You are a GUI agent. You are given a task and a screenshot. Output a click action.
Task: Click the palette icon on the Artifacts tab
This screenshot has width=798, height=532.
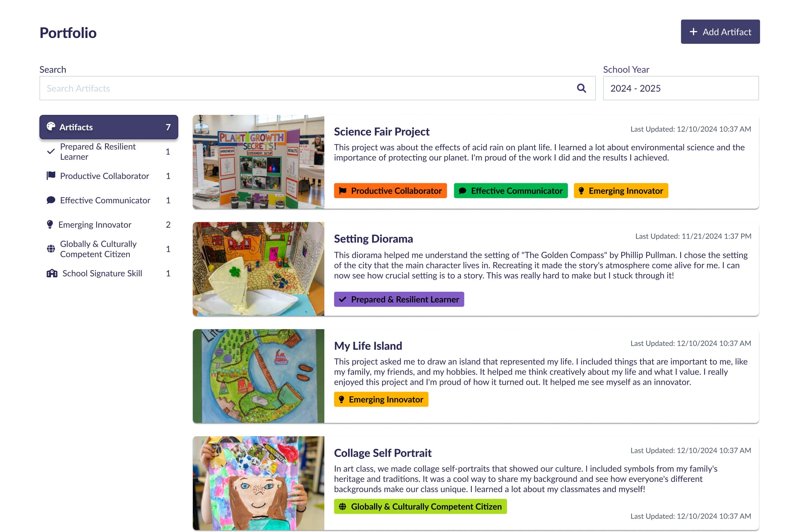(x=51, y=127)
